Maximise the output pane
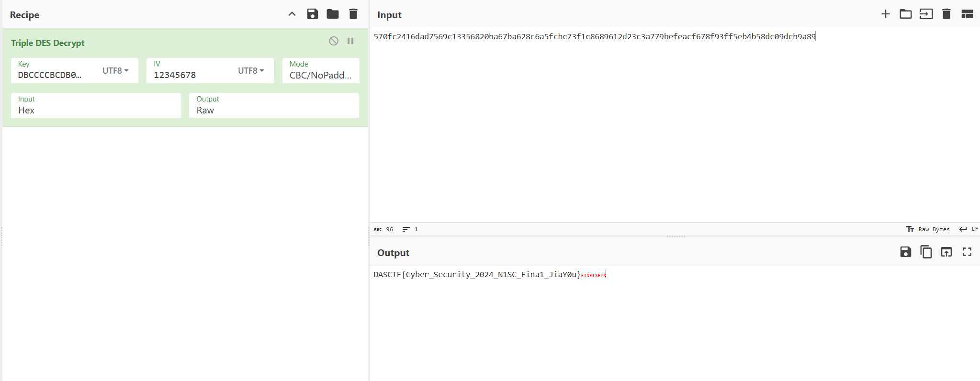 point(967,252)
